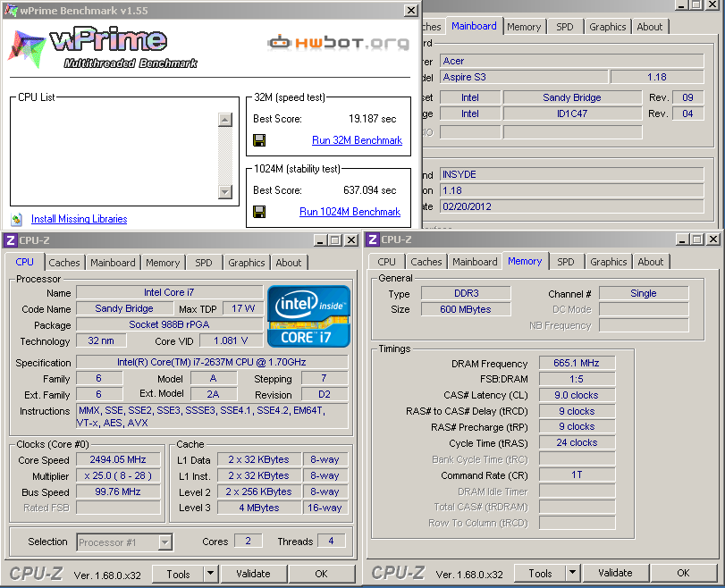
Task: Open the Install Missing Libraries link
Action: [x=79, y=219]
